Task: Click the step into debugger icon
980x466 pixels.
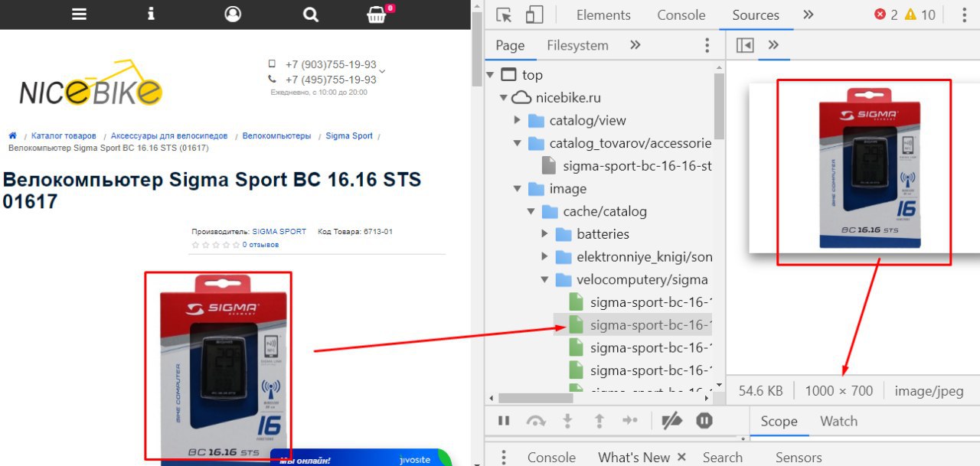Action: point(567,420)
